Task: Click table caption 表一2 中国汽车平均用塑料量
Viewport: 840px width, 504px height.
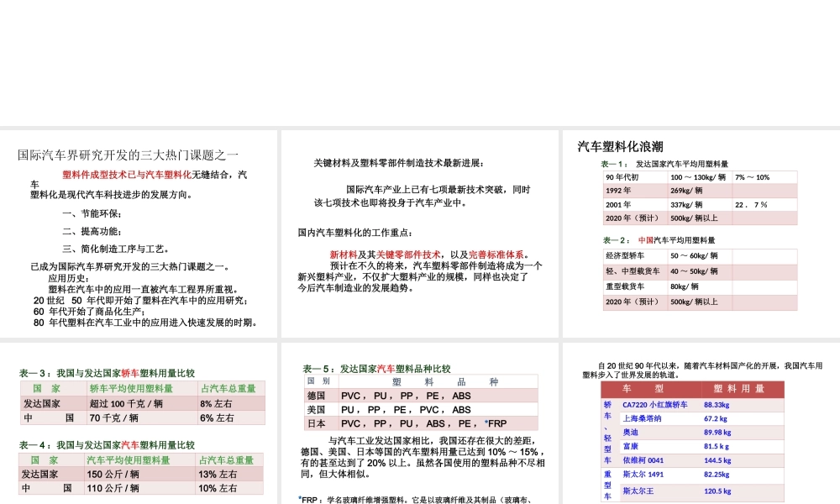Action: tap(659, 240)
